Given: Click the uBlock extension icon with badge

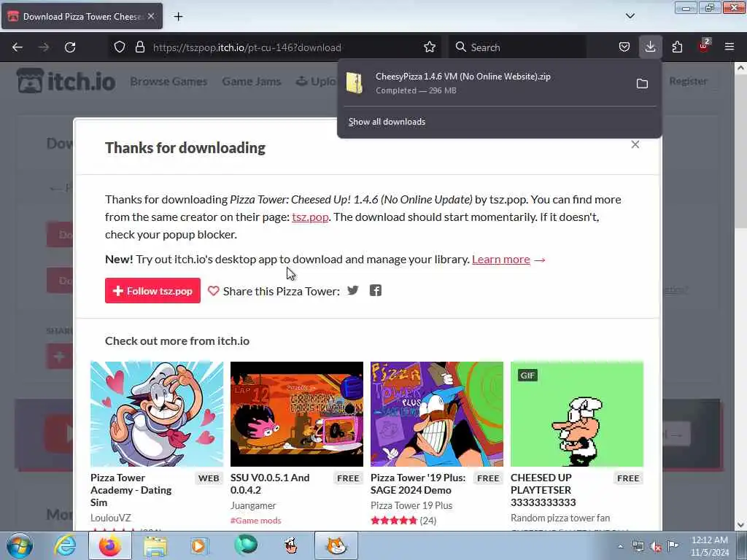Looking at the screenshot, I should (704, 46).
